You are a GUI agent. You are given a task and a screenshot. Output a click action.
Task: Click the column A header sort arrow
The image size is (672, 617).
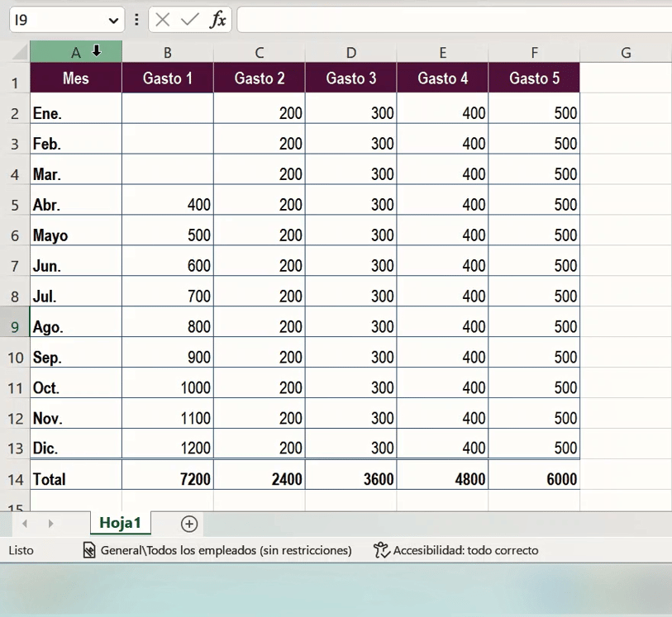[97, 51]
